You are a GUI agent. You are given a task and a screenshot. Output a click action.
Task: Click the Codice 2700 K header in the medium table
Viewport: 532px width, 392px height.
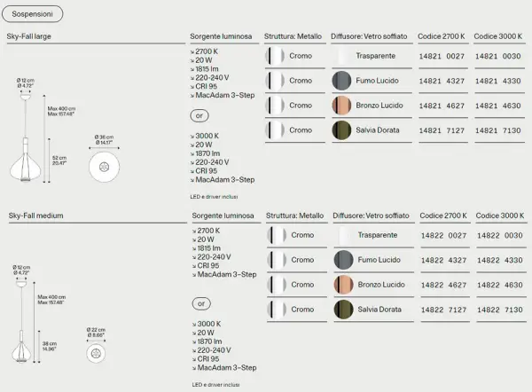coord(443,216)
